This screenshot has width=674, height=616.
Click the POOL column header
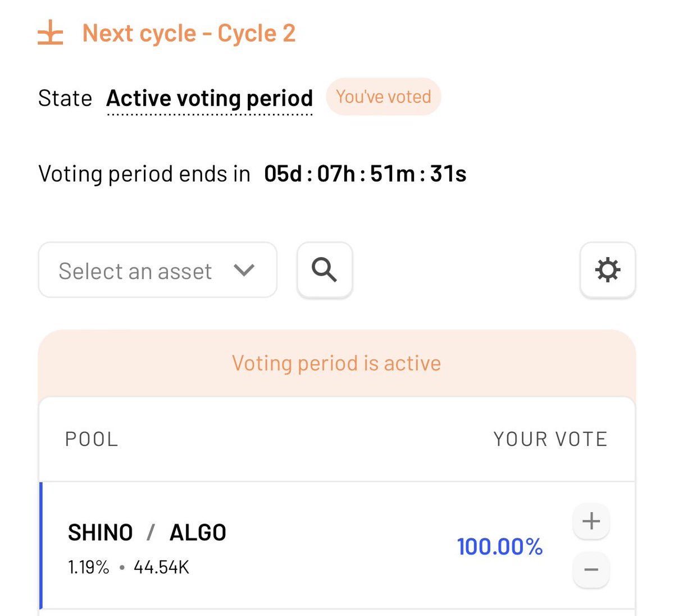click(92, 439)
